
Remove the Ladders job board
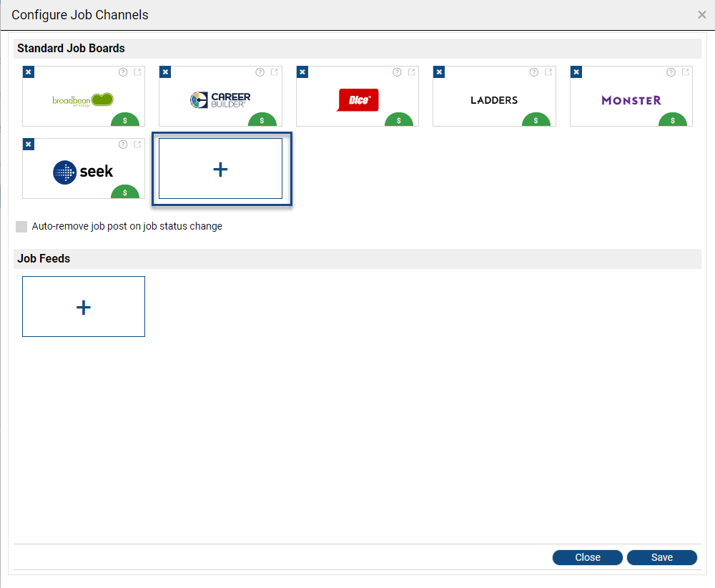coord(439,72)
